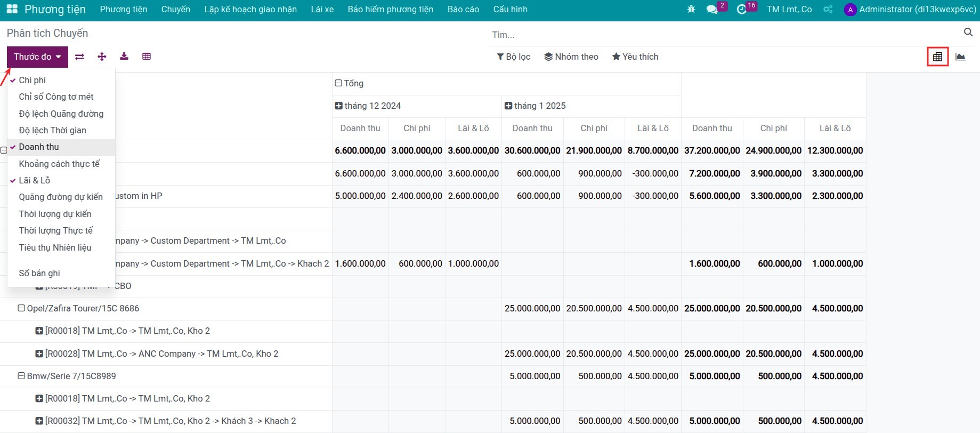The width and height of the screenshot is (980, 433).
Task: Open the Báo cáo menu
Action: (x=463, y=10)
